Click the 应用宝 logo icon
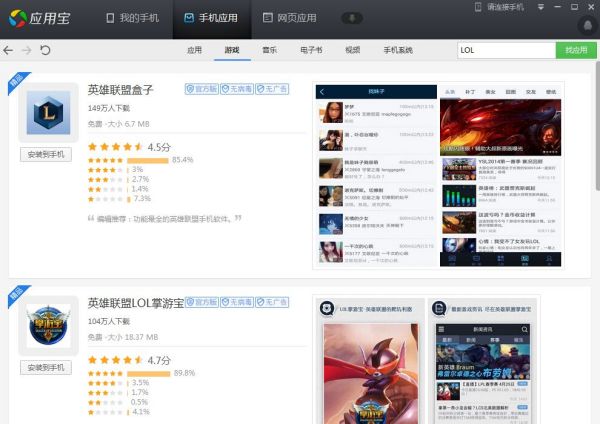 pyautogui.click(x=19, y=18)
